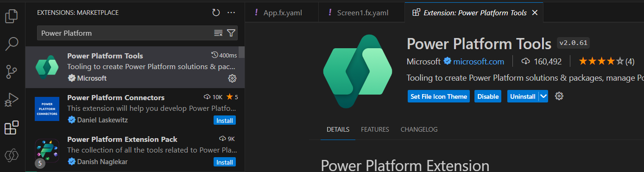The height and width of the screenshot is (172, 644).
Task: Click the v2.0.61 version label
Action: (573, 43)
